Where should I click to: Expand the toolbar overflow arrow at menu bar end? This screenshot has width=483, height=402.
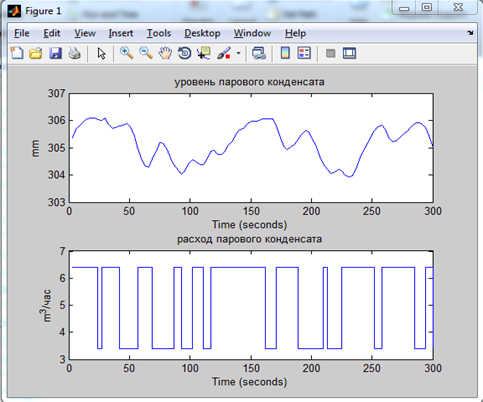pos(470,33)
